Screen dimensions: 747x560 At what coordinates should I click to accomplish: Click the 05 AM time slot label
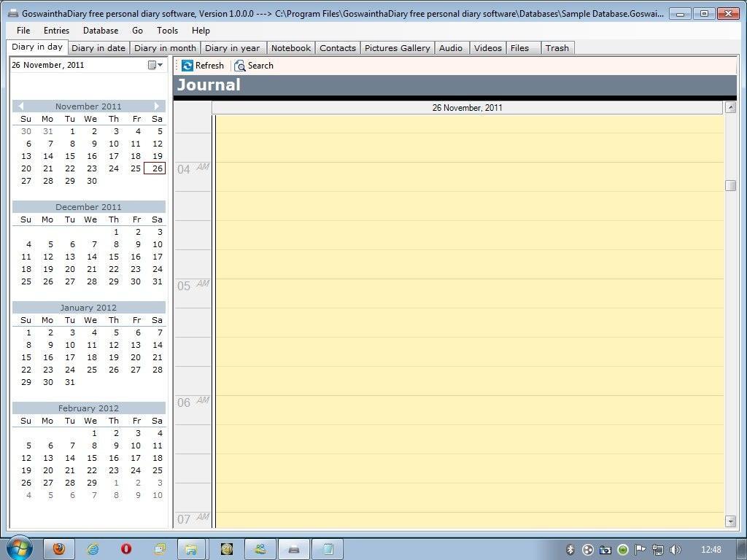pos(193,286)
